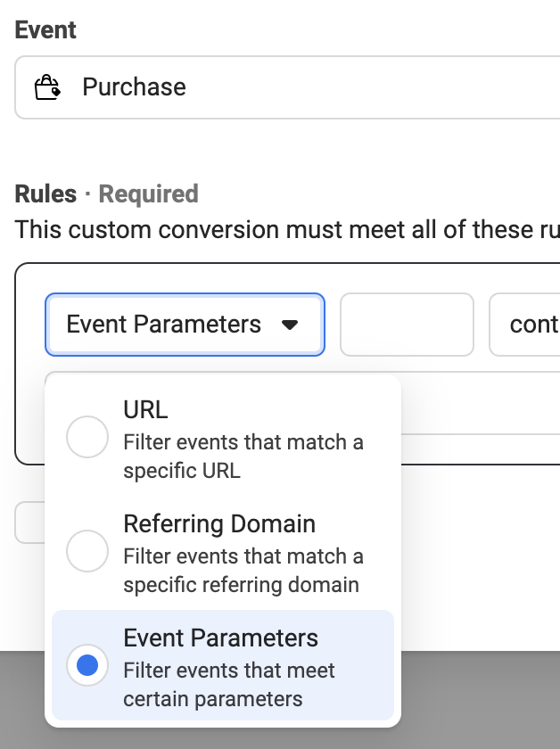Click the Purchase shopping bag icon
This screenshot has width=560, height=749.
pyautogui.click(x=47, y=87)
